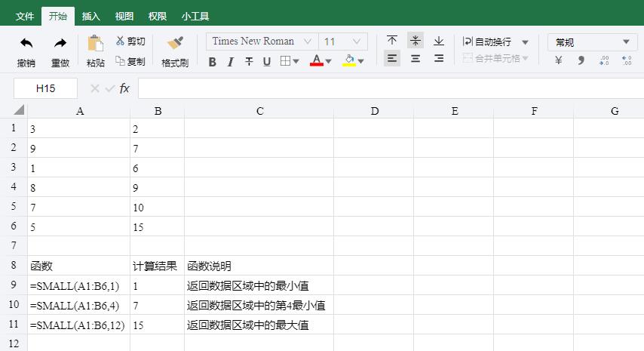The image size is (644, 351).
Task: Click the increase decimal places icon
Action: coord(627,60)
